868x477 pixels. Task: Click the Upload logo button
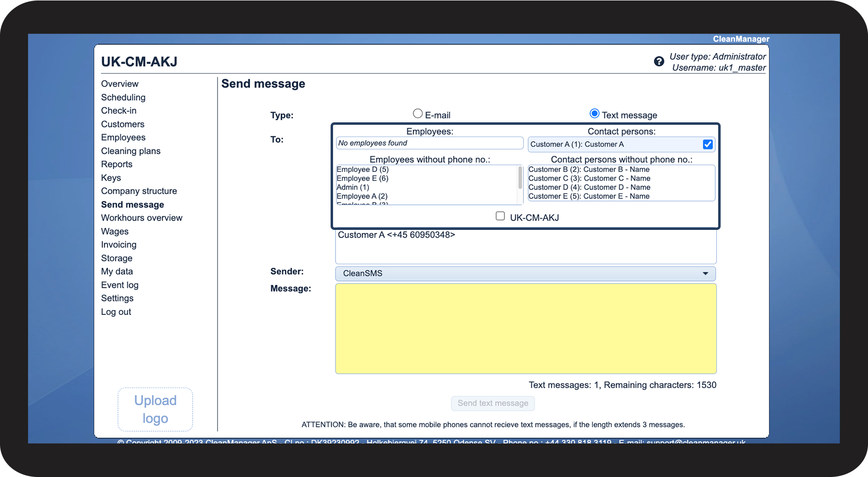[x=155, y=409]
